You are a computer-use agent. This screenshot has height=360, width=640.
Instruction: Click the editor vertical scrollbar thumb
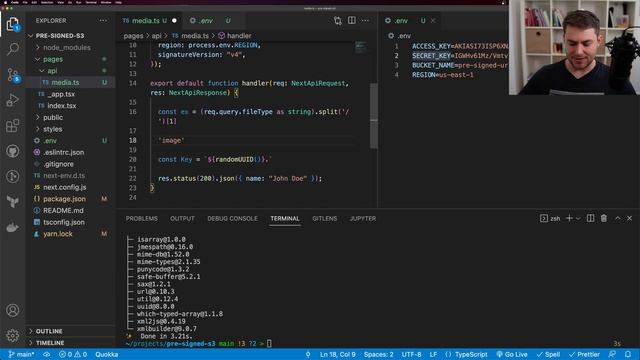373,116
